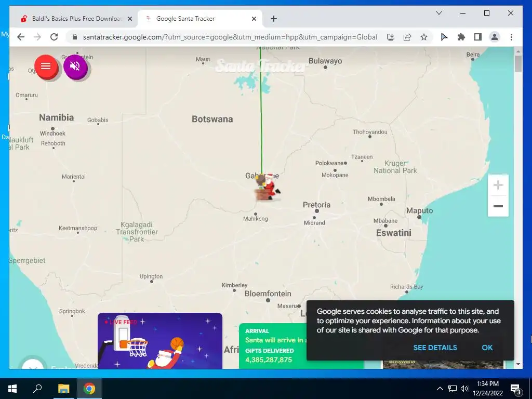Open Windows taskbar search
532x399 pixels.
(37, 389)
